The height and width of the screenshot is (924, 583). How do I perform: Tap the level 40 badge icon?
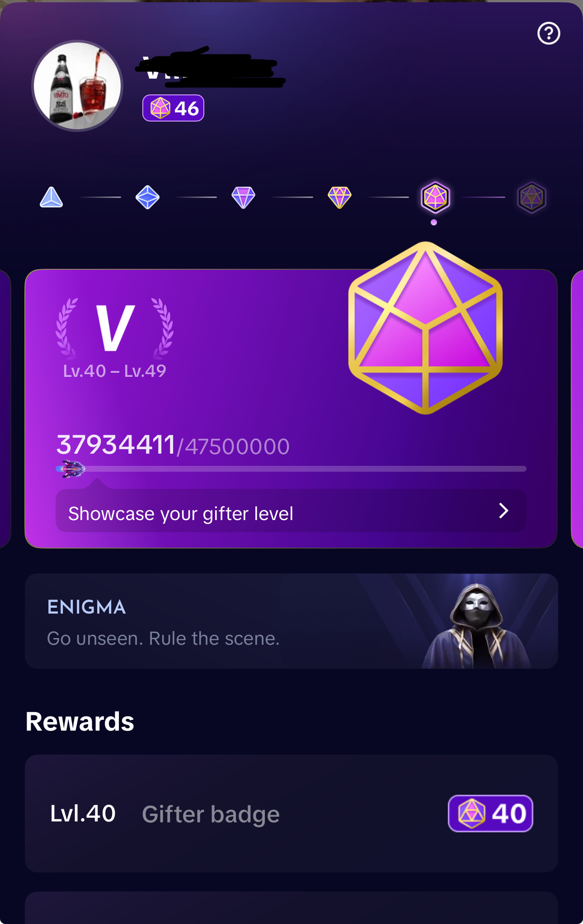tap(490, 813)
